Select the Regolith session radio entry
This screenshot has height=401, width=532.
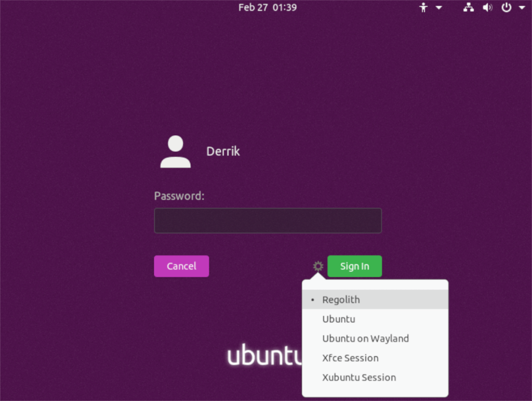(x=341, y=300)
